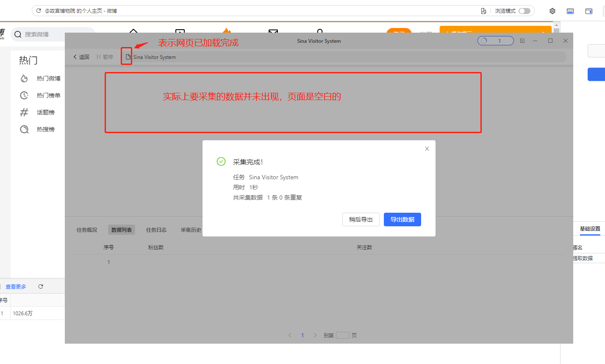Click the page script icon left of 浏览模式
The width and height of the screenshot is (605, 364).
[x=483, y=11]
